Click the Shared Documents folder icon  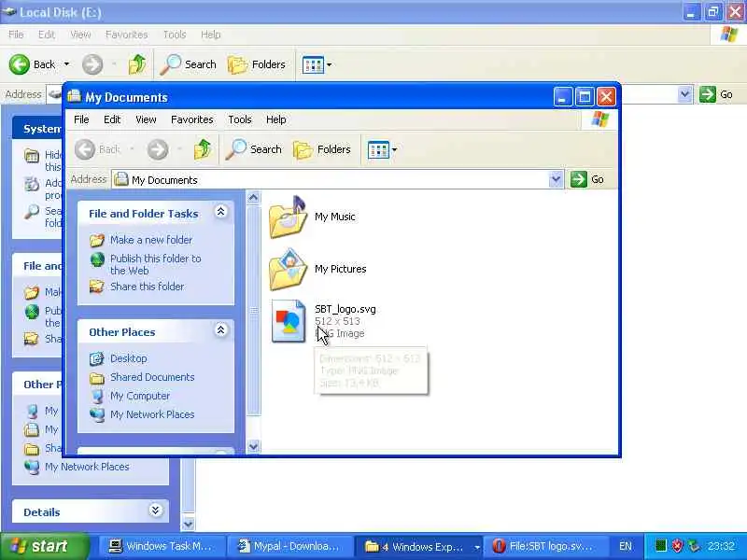click(x=97, y=378)
